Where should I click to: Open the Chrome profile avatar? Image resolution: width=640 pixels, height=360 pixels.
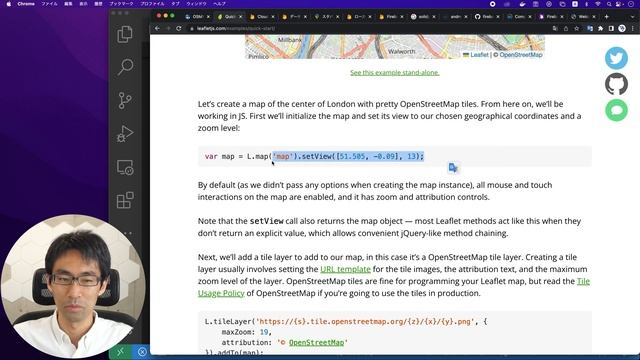click(x=622, y=29)
